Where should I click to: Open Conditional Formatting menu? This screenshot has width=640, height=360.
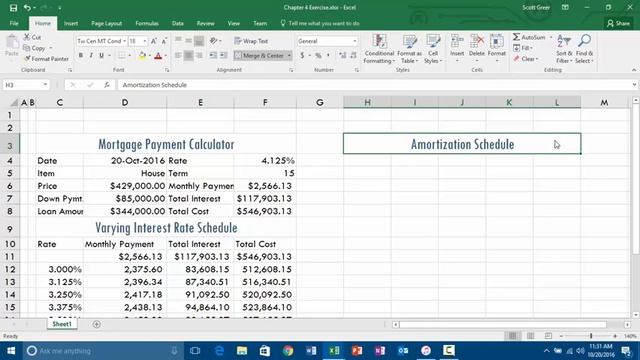[x=379, y=49]
